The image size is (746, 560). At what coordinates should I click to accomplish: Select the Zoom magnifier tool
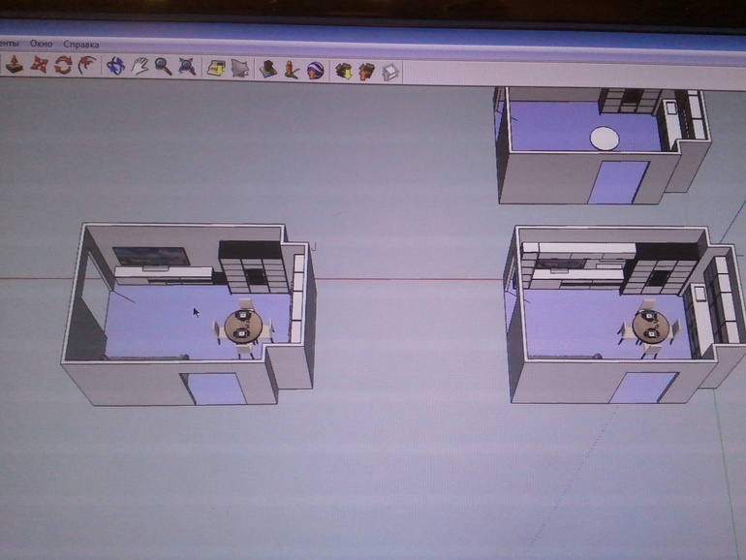click(x=164, y=67)
